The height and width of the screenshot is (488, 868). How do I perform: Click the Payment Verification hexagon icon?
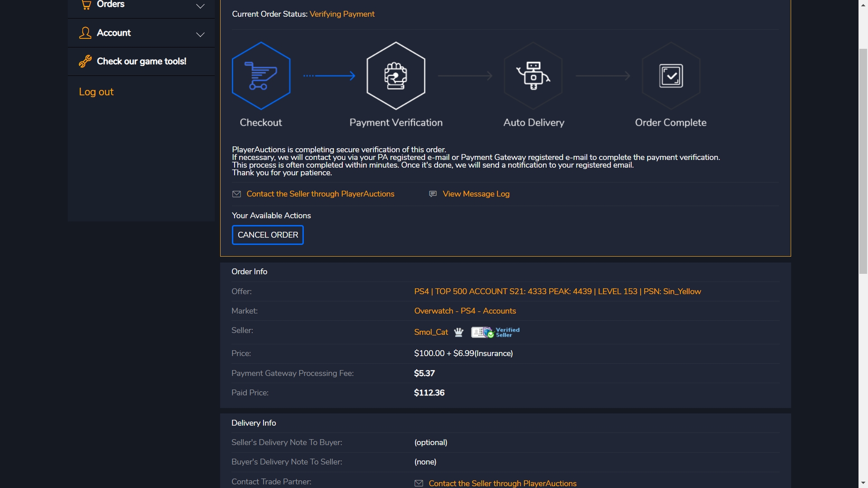click(396, 76)
